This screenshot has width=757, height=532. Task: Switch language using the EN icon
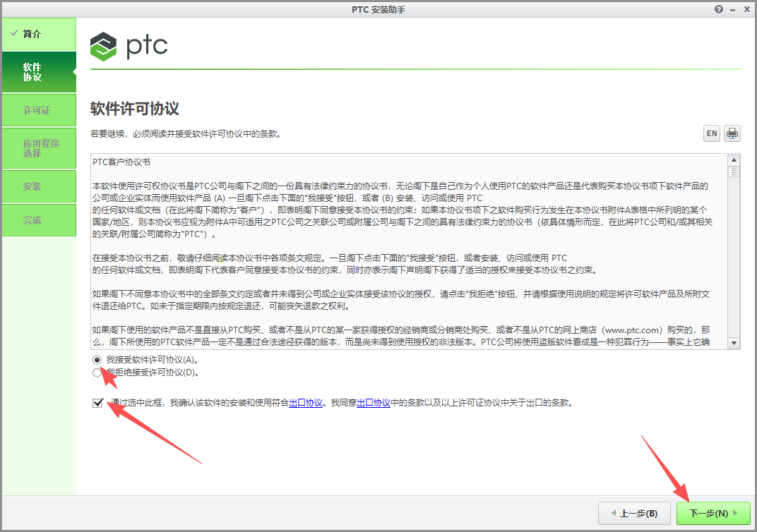711,133
